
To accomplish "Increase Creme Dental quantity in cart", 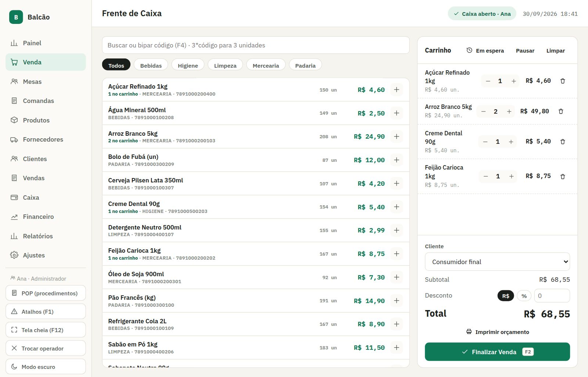I will tap(511, 142).
